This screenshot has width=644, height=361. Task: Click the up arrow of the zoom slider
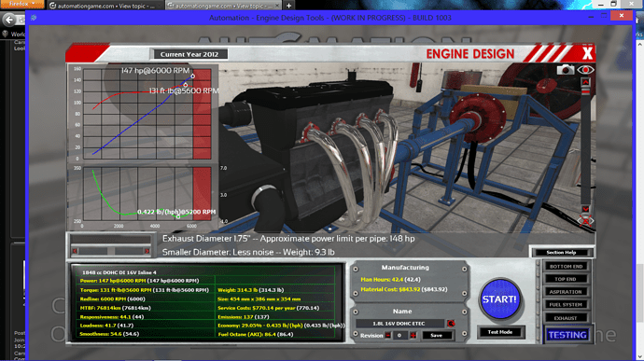586,82
